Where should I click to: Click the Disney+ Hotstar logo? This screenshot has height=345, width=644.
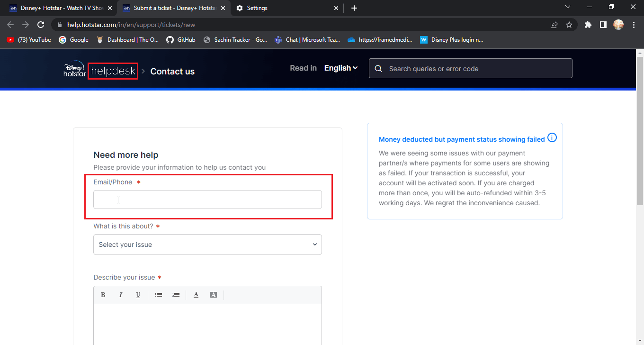74,69
